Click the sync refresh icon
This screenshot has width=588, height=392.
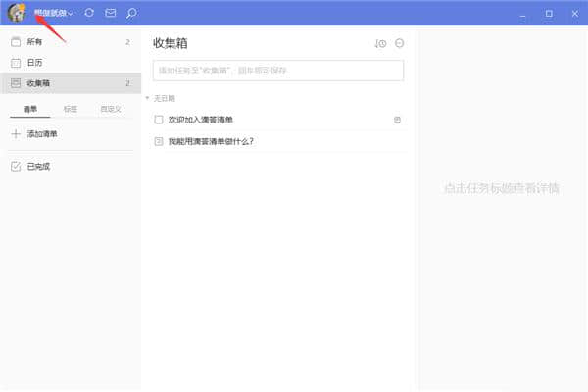pyautogui.click(x=89, y=14)
